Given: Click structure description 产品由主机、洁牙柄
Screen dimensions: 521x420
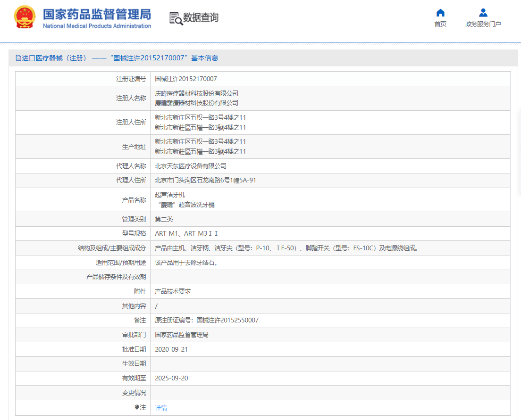Looking at the screenshot, I should 286,248.
